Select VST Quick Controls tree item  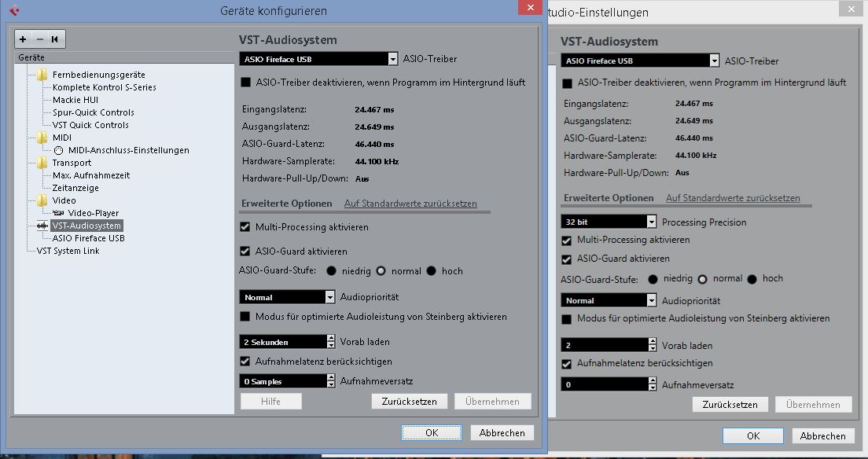pos(90,125)
